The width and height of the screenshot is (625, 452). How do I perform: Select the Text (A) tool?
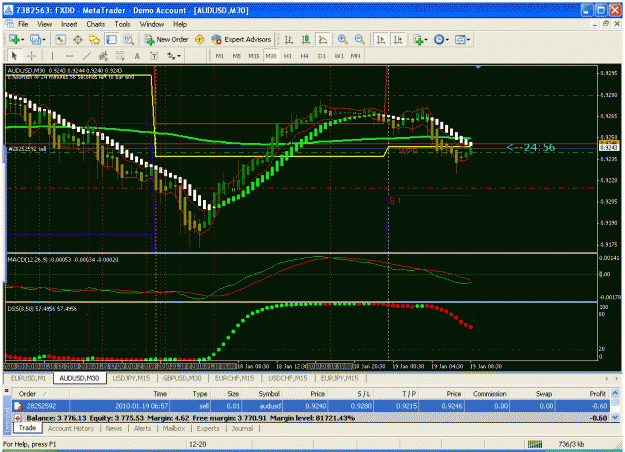(137, 56)
